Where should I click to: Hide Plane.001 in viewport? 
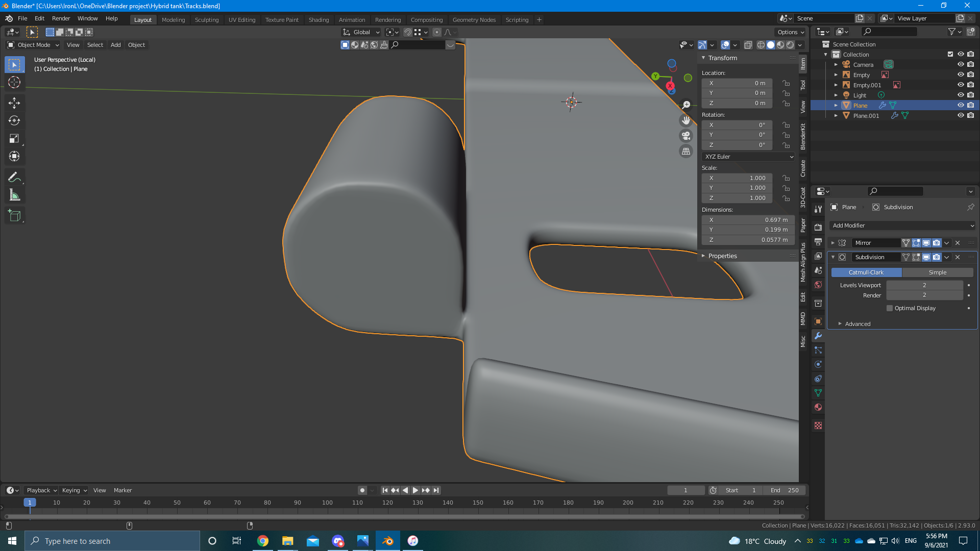click(961, 115)
